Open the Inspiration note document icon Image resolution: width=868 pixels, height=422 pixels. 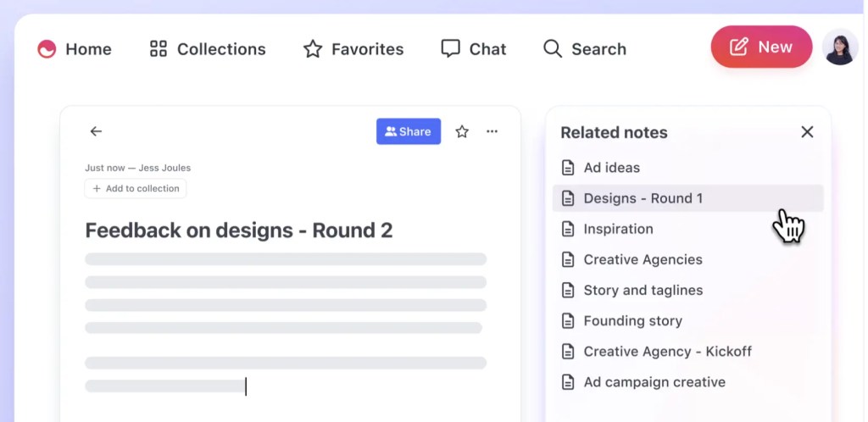tap(569, 229)
